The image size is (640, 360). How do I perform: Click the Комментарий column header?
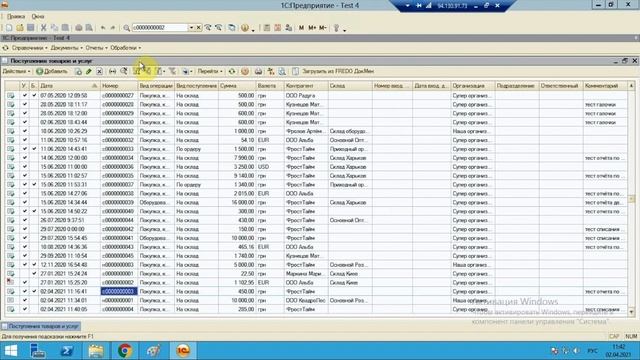(x=605, y=86)
